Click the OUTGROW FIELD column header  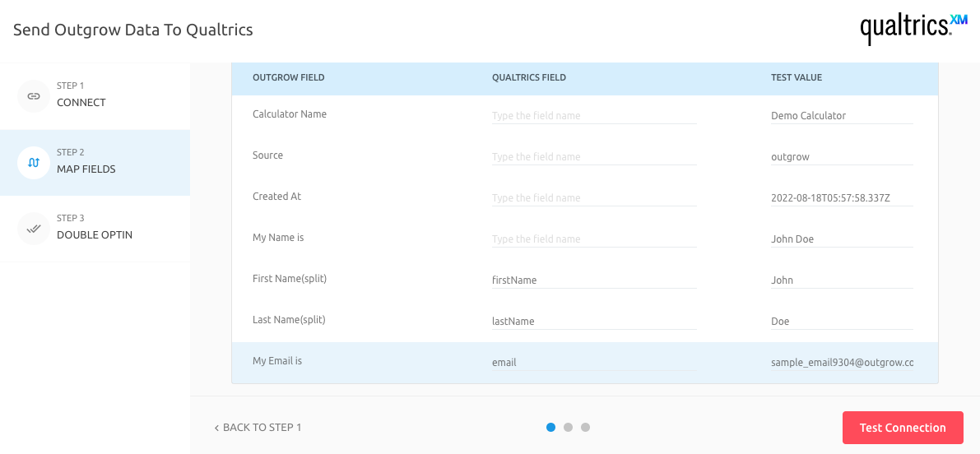pos(288,77)
